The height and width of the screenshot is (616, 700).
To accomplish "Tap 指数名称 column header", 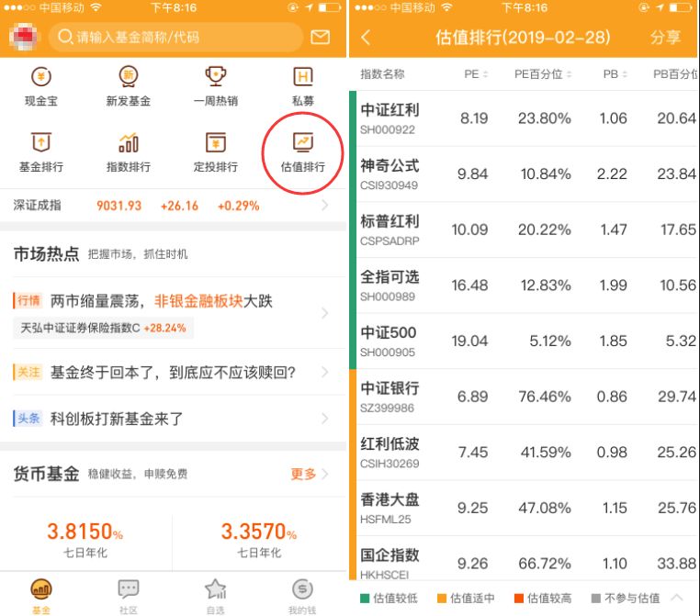I will pos(382,74).
